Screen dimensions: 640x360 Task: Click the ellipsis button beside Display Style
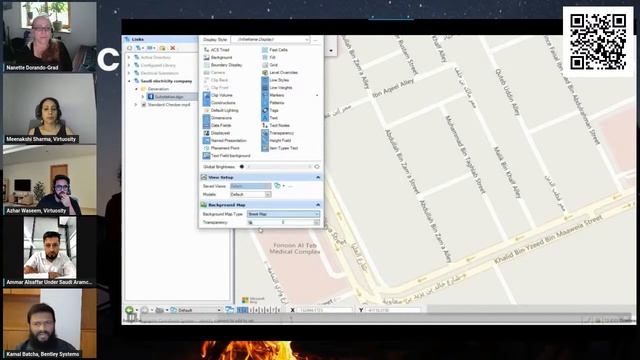315,40
